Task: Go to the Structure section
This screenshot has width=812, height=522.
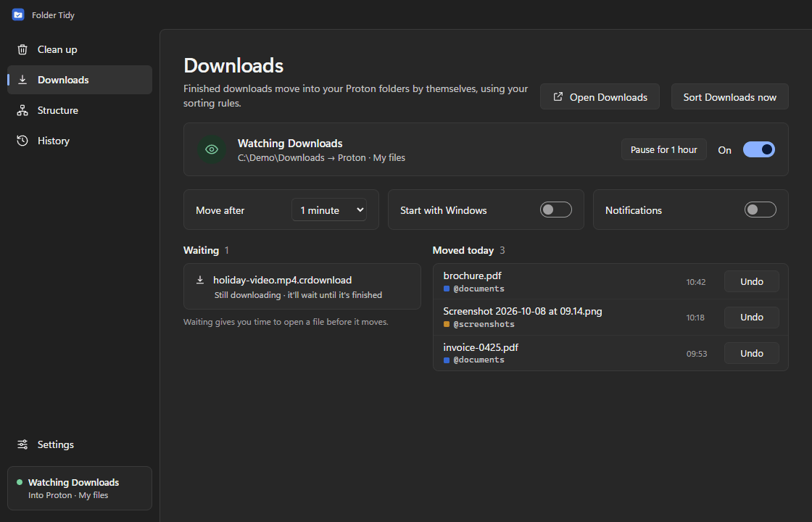Action: pyautogui.click(x=80, y=110)
